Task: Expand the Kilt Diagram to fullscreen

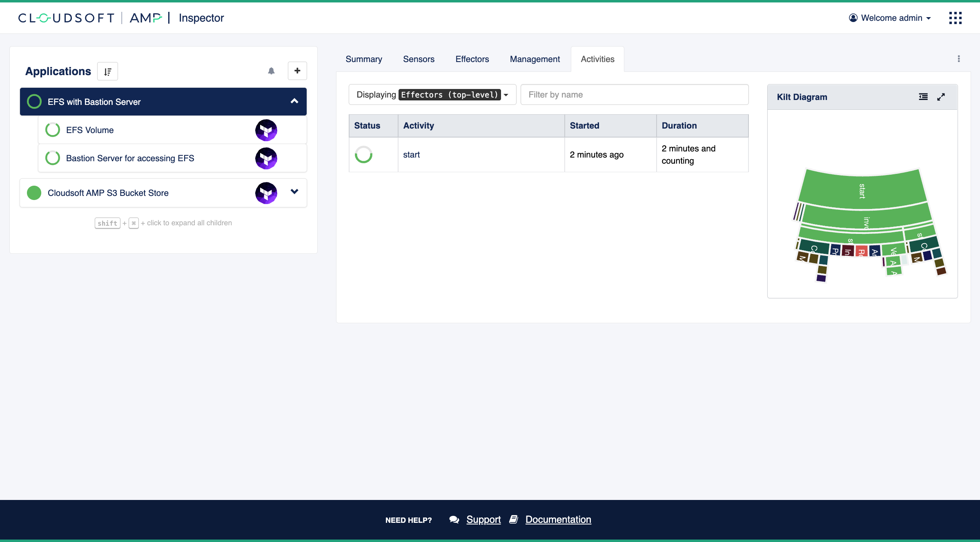Action: click(x=941, y=97)
